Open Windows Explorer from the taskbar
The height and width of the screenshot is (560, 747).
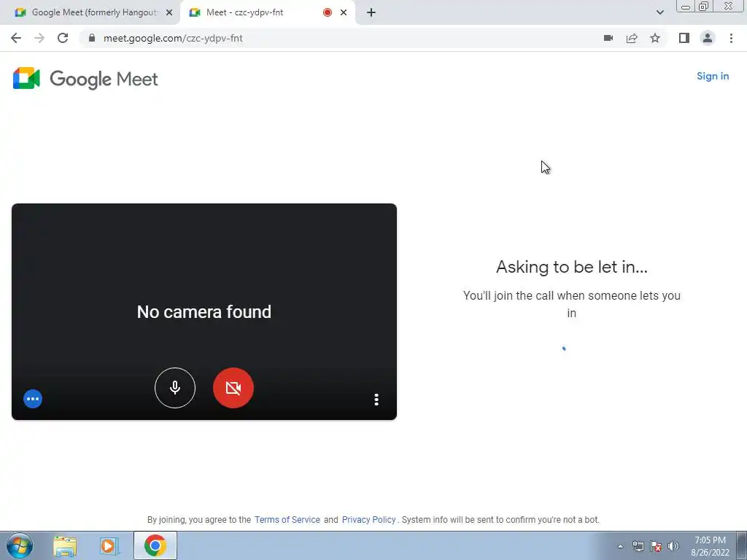[65, 546]
